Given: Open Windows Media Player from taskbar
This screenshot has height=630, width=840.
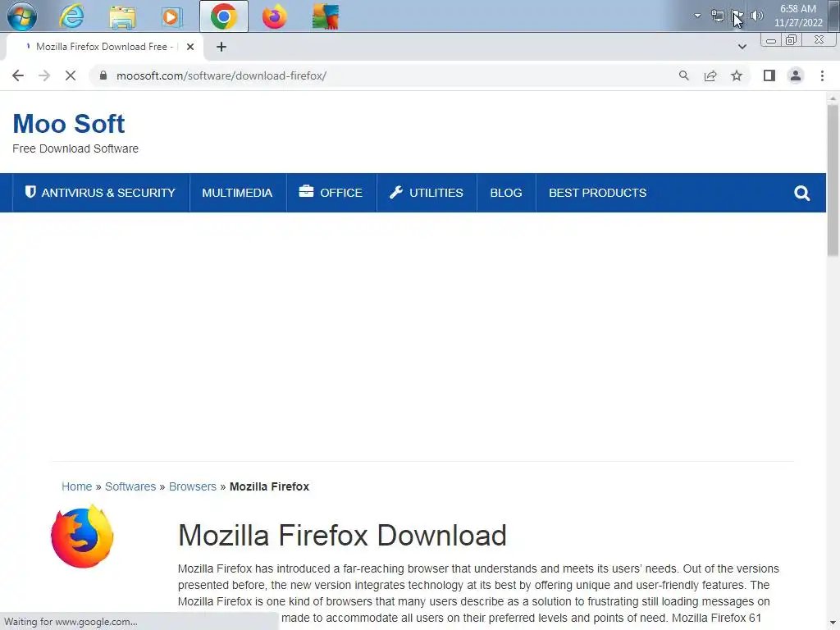Looking at the screenshot, I should coord(171,16).
